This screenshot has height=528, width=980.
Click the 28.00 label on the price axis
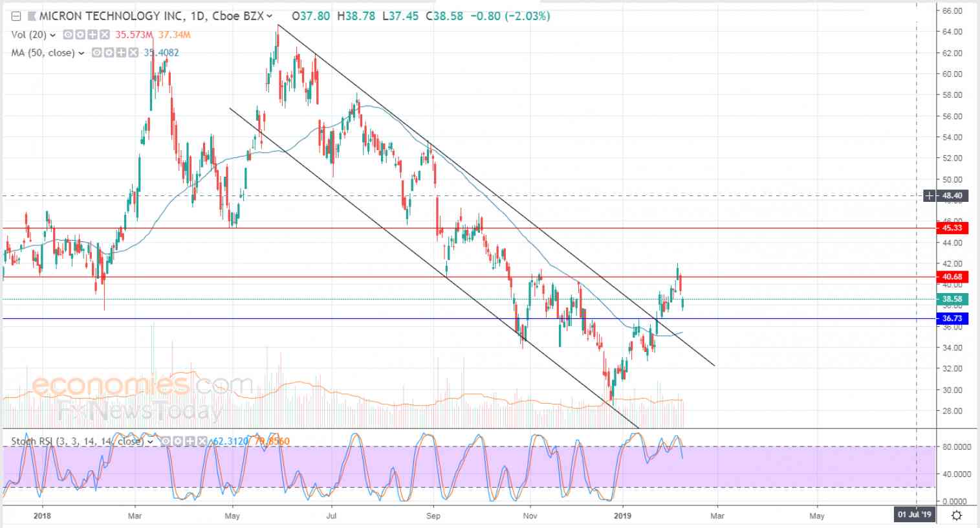pyautogui.click(x=952, y=411)
